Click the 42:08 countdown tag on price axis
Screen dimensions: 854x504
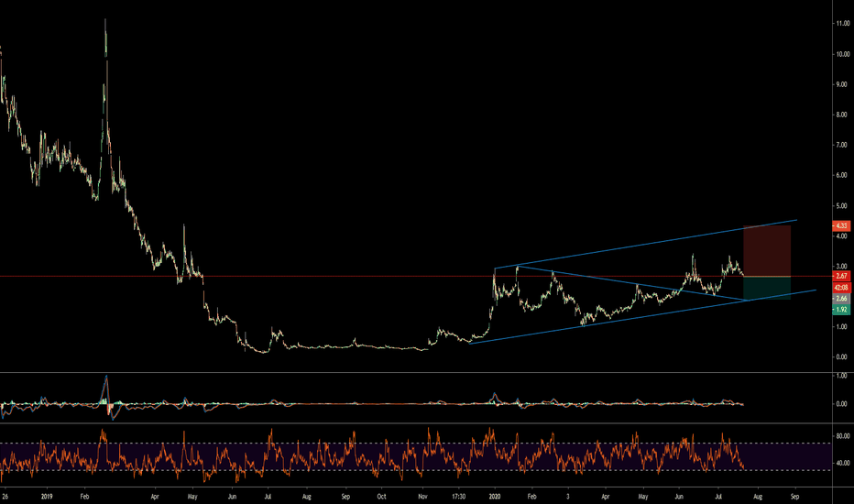tap(841, 287)
